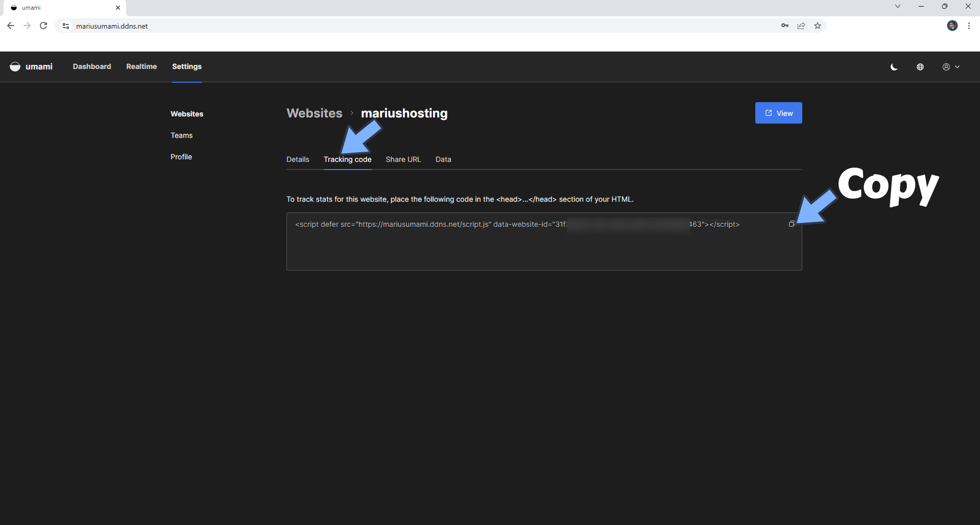Screen dimensions: 980x525
Task: Select the umami browser tab
Action: (x=64, y=8)
